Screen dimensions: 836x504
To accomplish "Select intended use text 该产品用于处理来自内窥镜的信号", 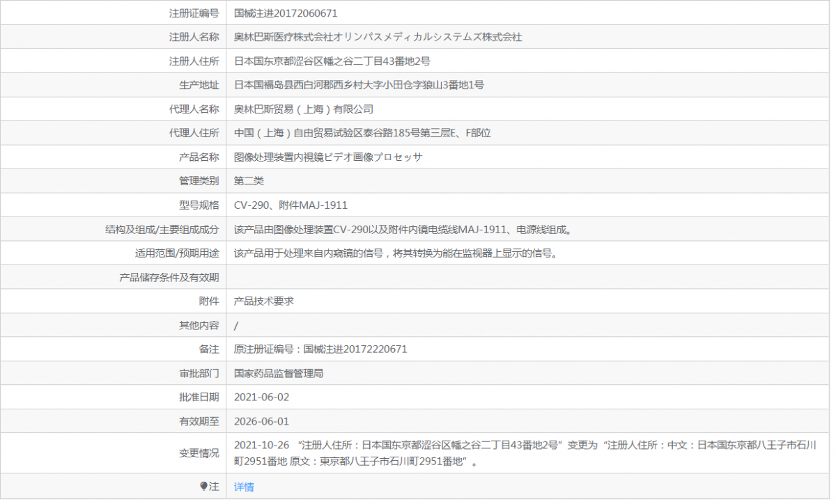I will [x=396, y=253].
